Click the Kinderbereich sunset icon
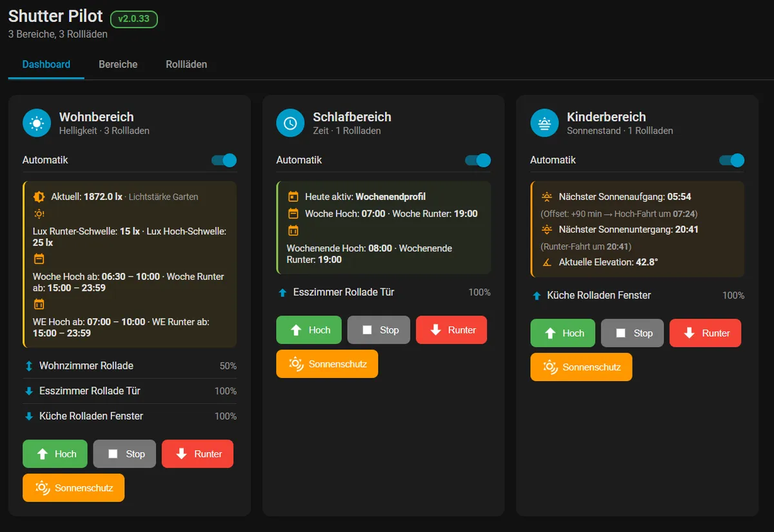Screen dimensions: 774x532 pyautogui.click(x=544, y=123)
